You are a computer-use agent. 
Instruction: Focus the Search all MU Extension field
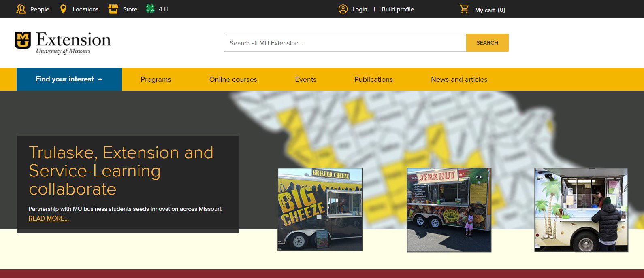point(345,43)
